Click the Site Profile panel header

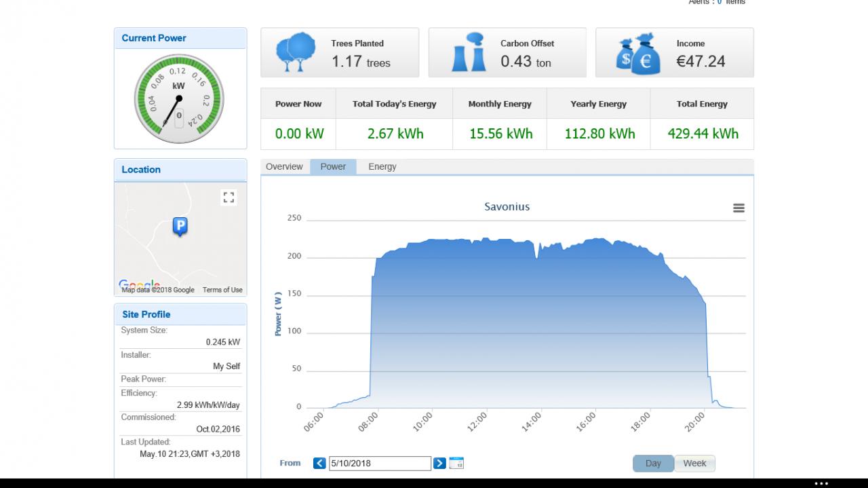coord(180,314)
